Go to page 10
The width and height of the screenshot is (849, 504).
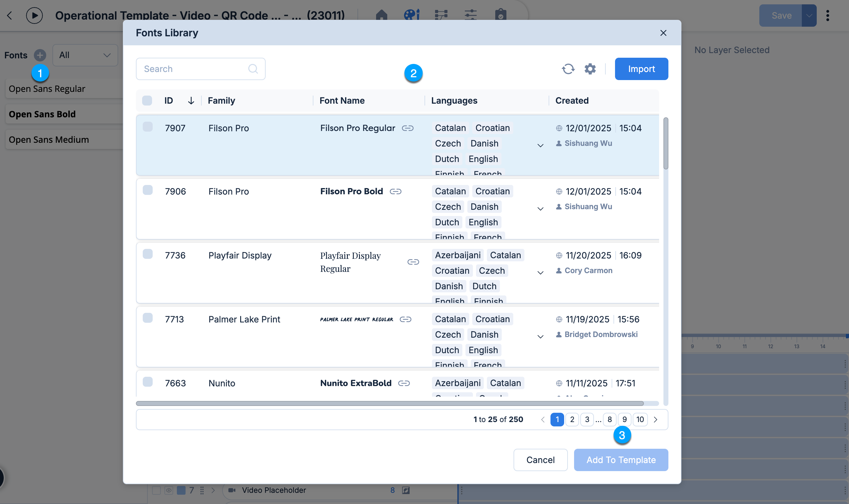(x=640, y=420)
